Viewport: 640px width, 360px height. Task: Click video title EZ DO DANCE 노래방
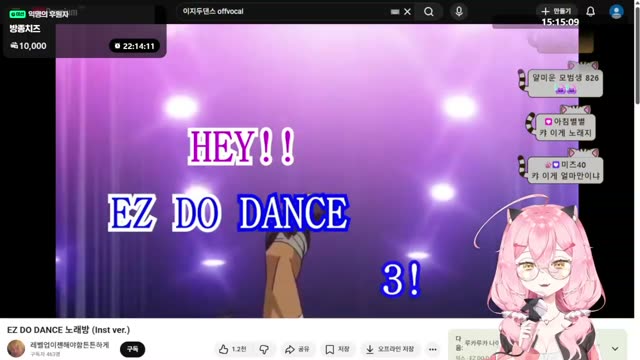(x=68, y=330)
